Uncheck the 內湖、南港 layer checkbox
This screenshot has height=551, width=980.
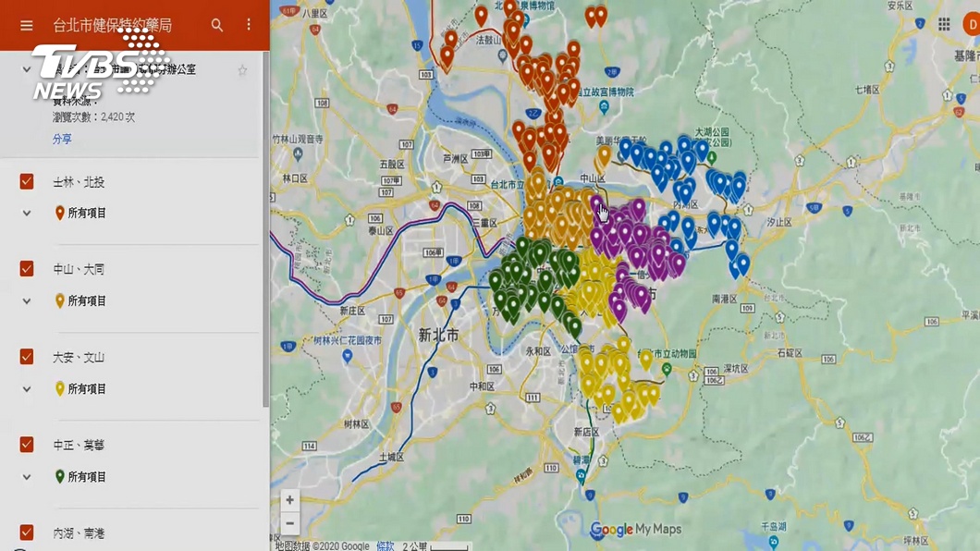(26, 533)
